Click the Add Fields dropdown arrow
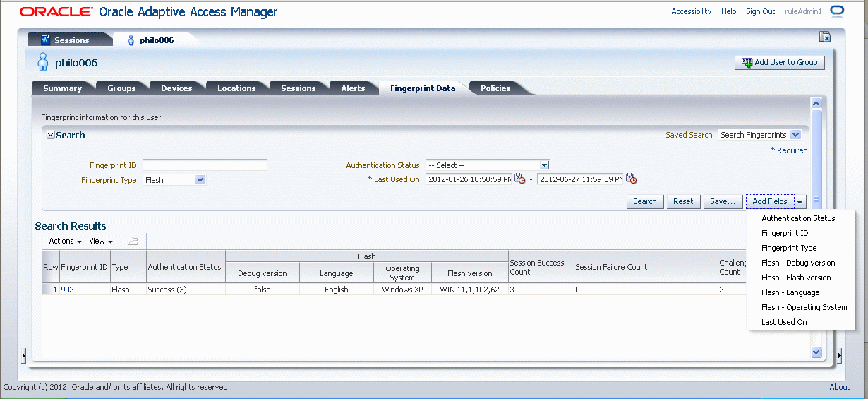Screen dimensions: 868x399 coord(800,202)
